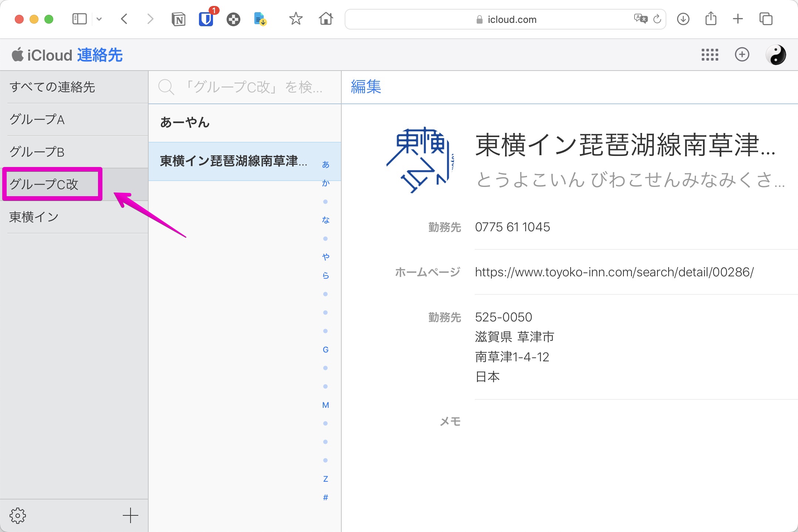The width and height of the screenshot is (798, 532).
Task: Select the あーやん contact
Action: tap(185, 123)
